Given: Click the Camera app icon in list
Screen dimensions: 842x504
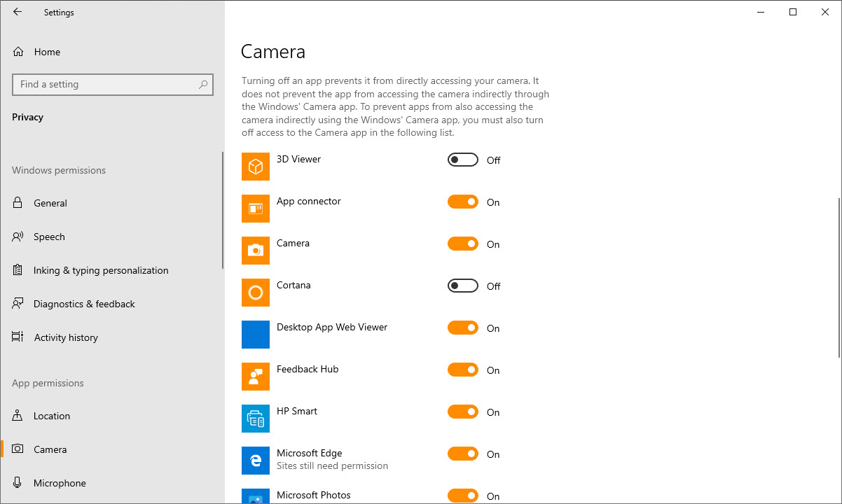Looking at the screenshot, I should 256,251.
